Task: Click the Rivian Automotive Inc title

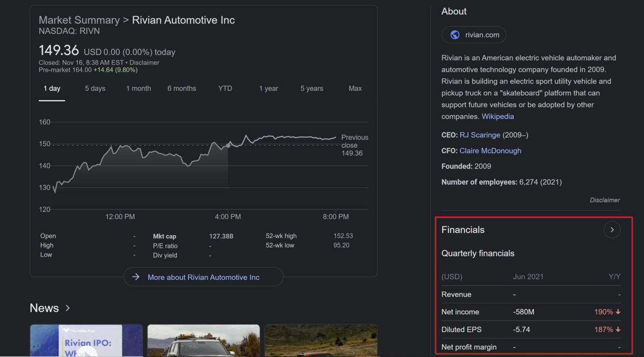Action: click(183, 20)
